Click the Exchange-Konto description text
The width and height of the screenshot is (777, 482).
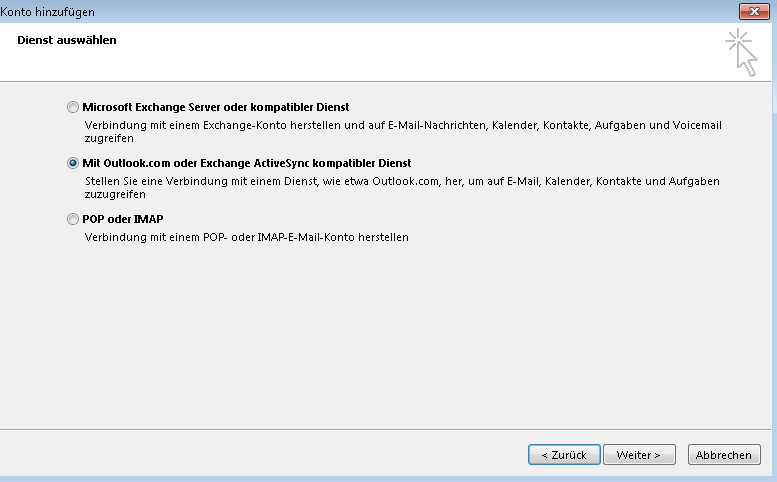403,131
